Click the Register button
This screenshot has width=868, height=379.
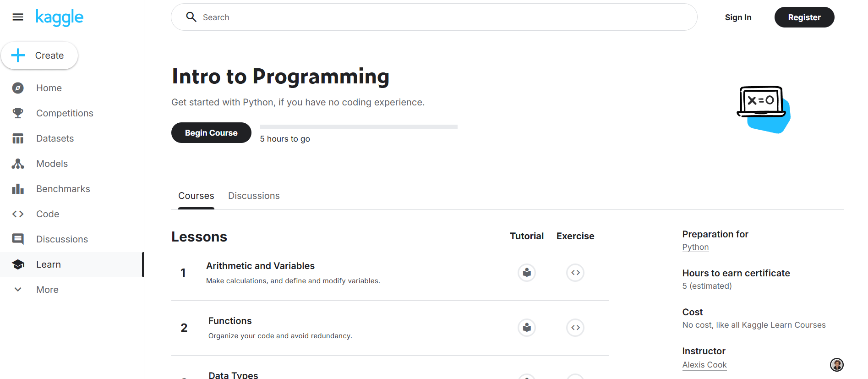click(804, 17)
